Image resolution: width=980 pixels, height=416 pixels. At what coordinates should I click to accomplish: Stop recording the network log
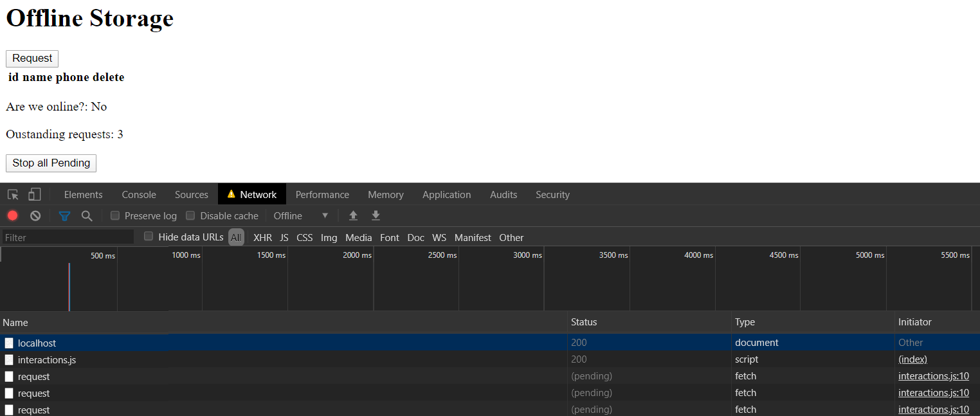click(13, 216)
